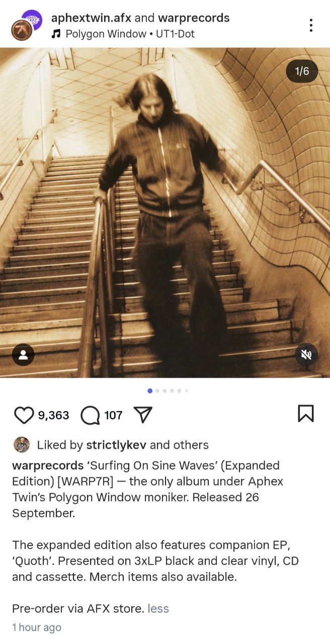Save post with bookmark icon
The width and height of the screenshot is (330, 644).
click(306, 414)
